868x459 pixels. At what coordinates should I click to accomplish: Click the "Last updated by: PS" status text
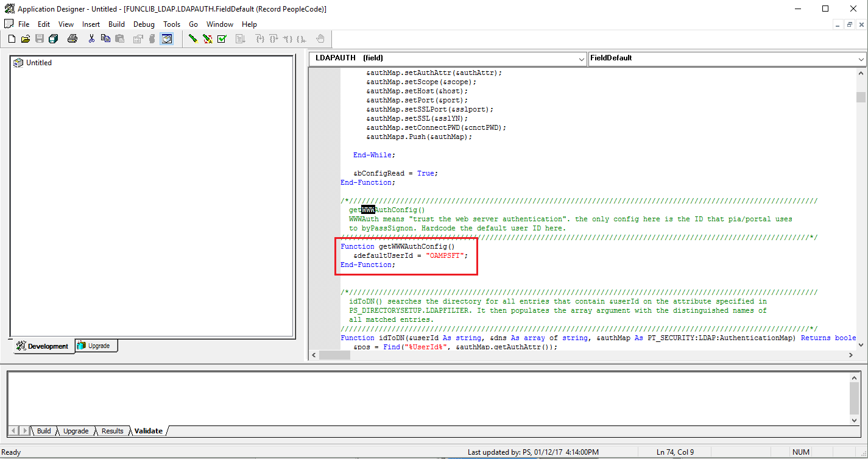[533, 452]
